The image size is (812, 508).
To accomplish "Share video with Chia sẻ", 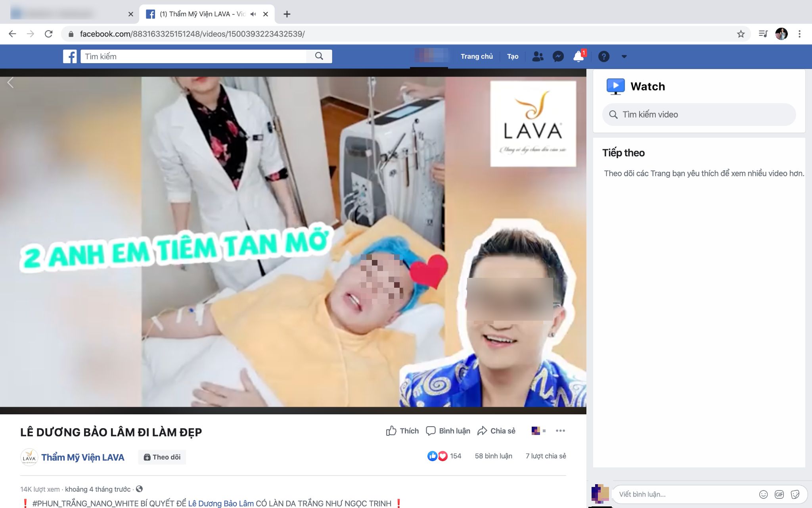I will point(496,431).
